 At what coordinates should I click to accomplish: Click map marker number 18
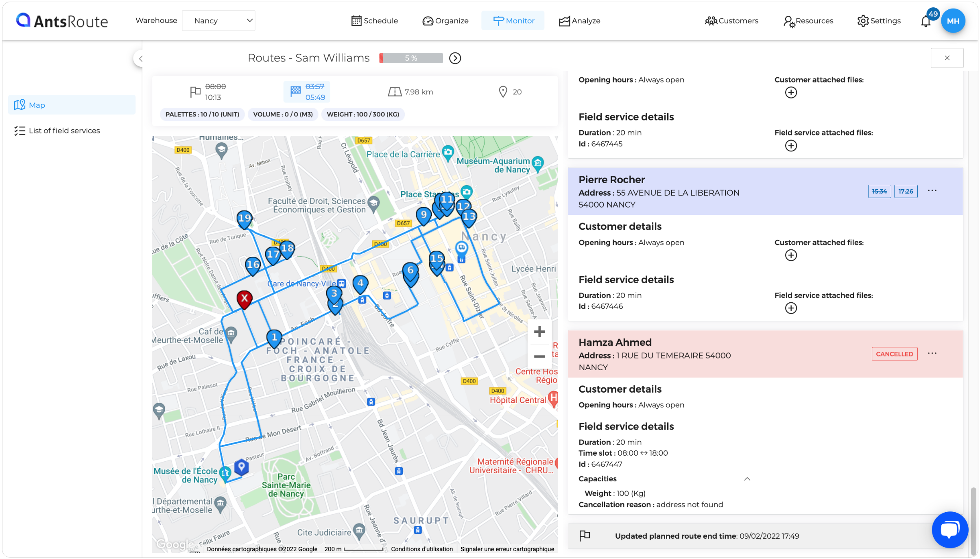(287, 249)
